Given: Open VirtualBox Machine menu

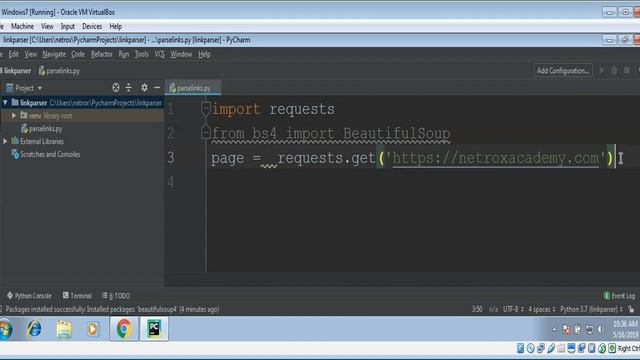Looking at the screenshot, I should (22, 26).
